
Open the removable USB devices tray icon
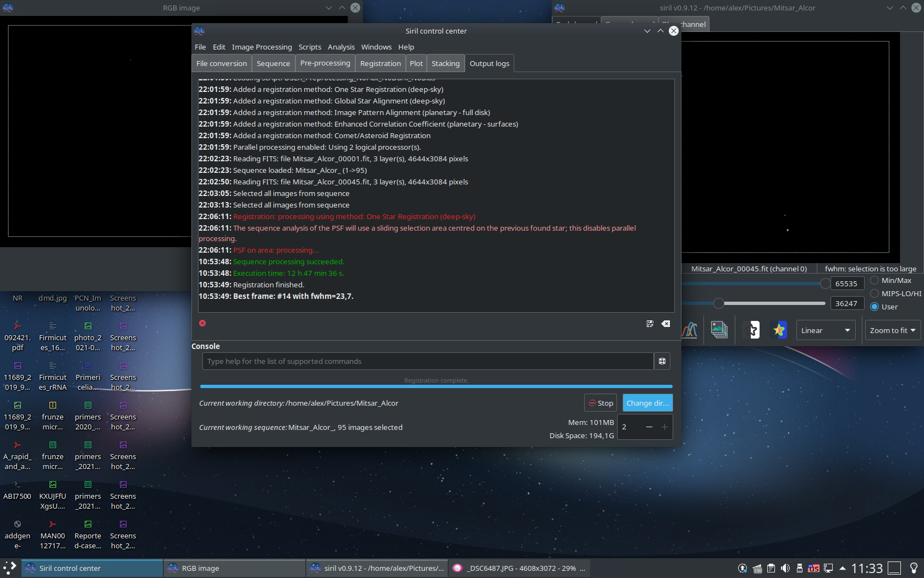click(800, 568)
